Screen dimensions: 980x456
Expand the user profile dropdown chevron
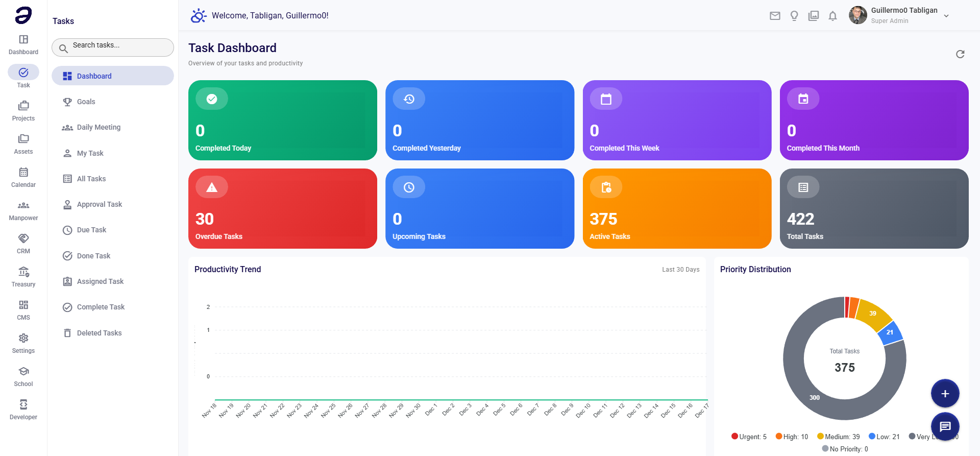[946, 16]
